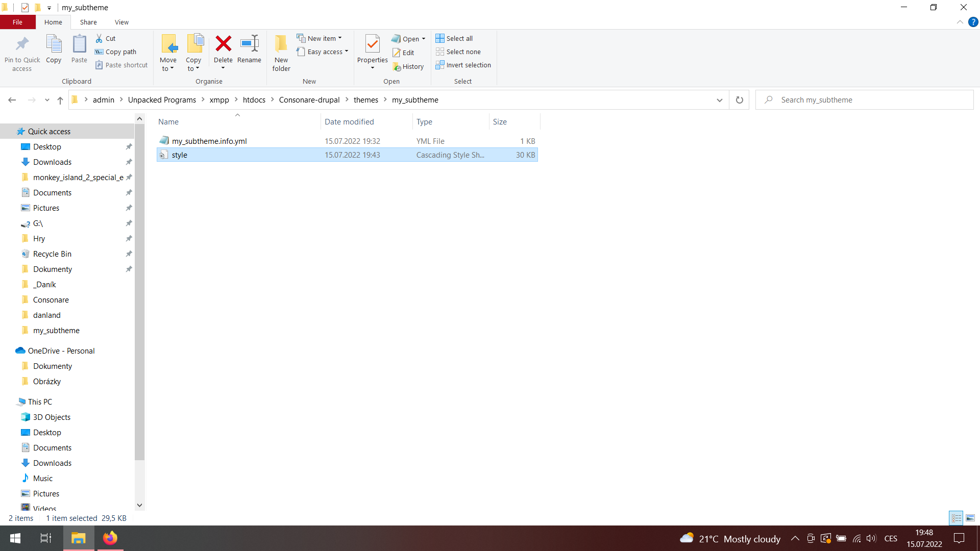Open Consonare folder in navigation pane
This screenshot has height=551, width=980.
point(51,299)
